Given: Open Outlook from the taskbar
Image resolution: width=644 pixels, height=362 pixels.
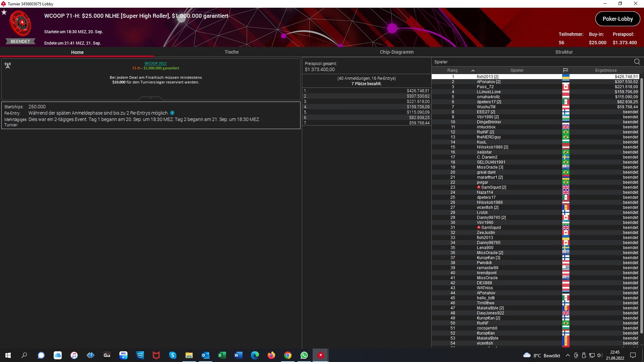Looking at the screenshot, I should coord(206,355).
